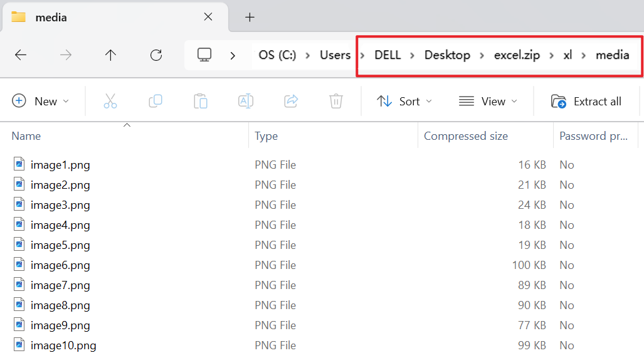Refresh the current folder view

[156, 55]
